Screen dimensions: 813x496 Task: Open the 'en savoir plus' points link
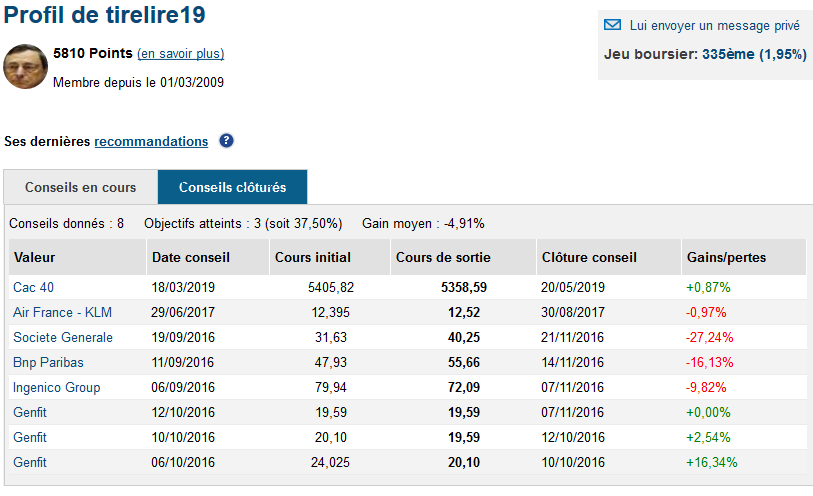coord(180,53)
